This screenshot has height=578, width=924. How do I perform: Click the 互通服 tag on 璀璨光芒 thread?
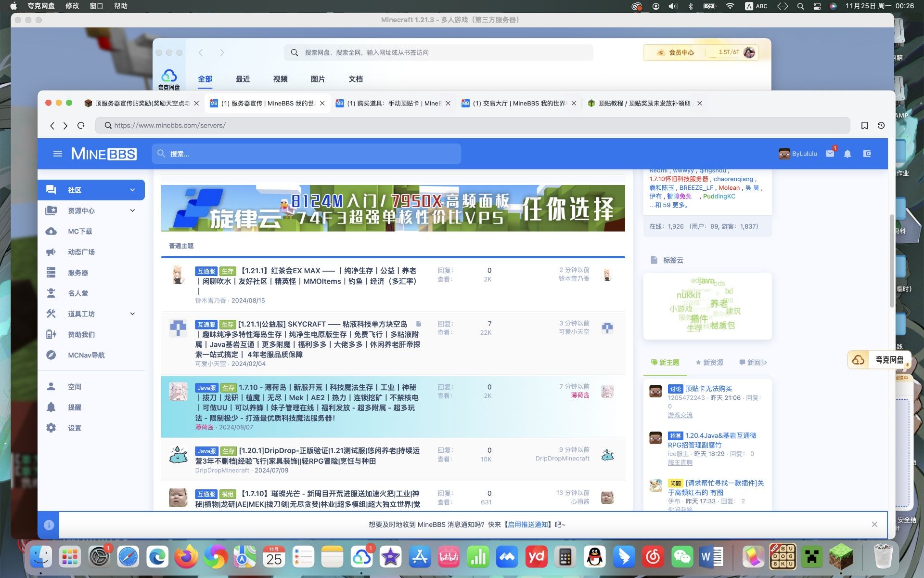pyautogui.click(x=206, y=494)
